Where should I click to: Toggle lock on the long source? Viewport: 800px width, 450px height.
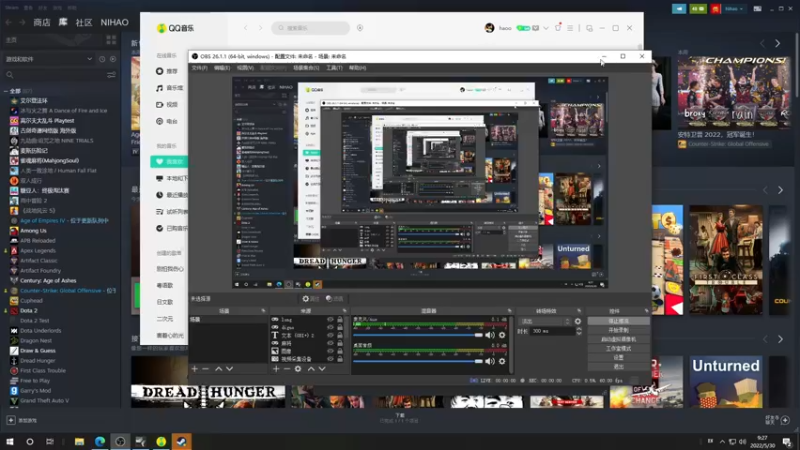pos(340,320)
